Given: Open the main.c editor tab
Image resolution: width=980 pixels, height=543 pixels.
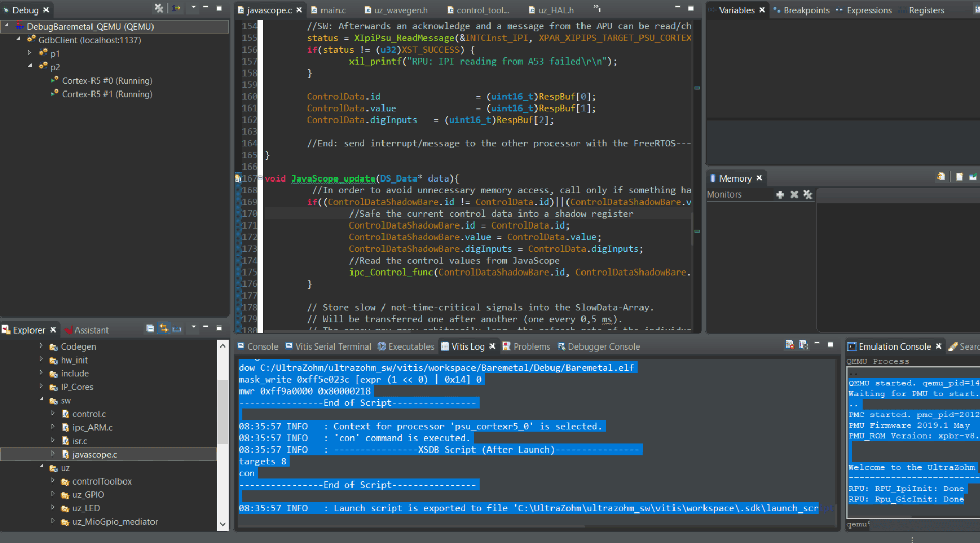Looking at the screenshot, I should click(329, 10).
